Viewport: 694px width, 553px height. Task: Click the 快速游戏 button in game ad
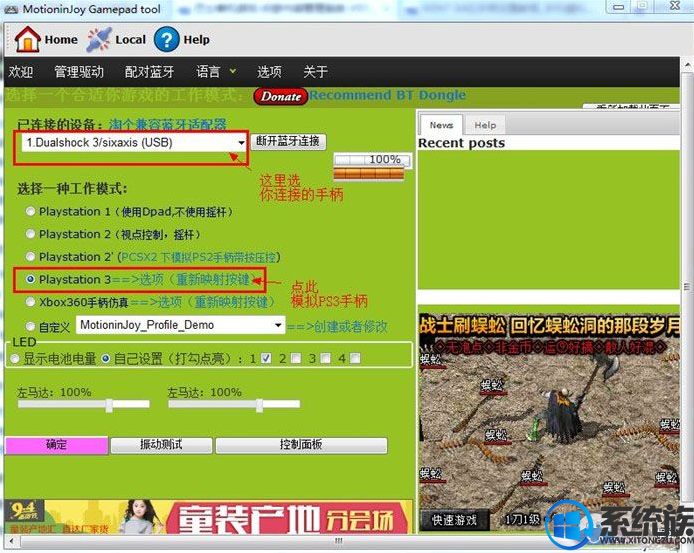pos(454,520)
